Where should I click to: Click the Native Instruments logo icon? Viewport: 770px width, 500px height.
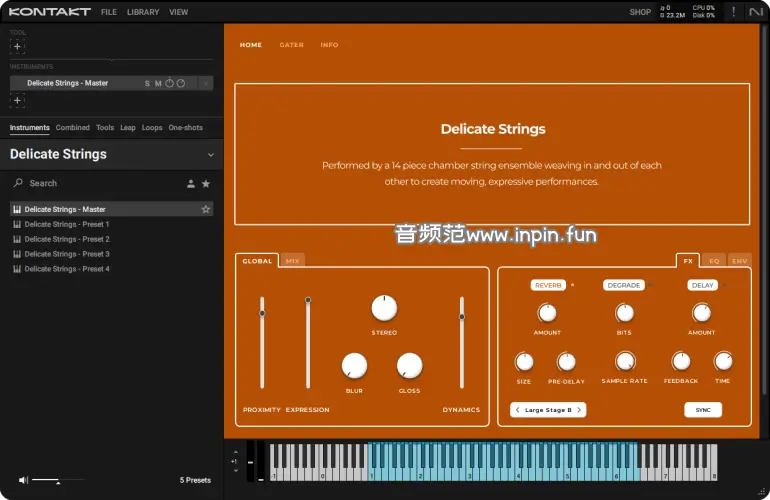click(756, 12)
